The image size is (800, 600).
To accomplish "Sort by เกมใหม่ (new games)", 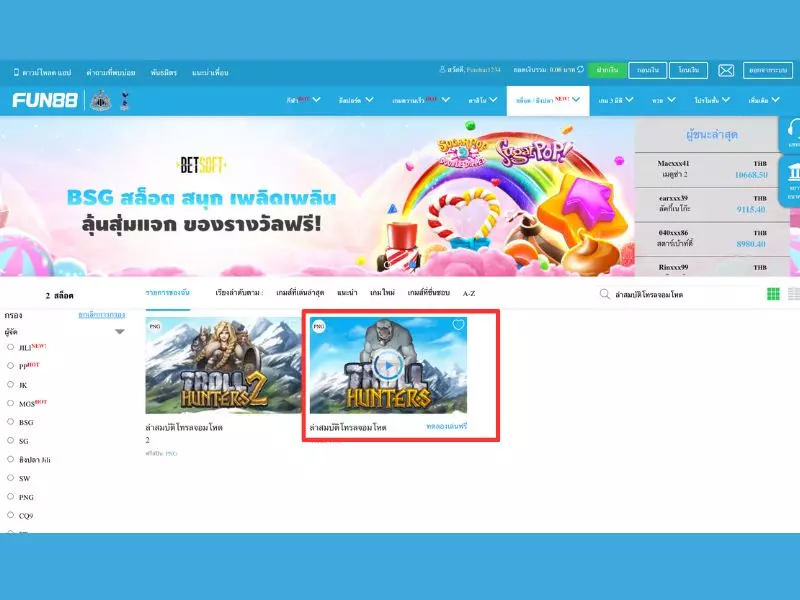I will (382, 293).
